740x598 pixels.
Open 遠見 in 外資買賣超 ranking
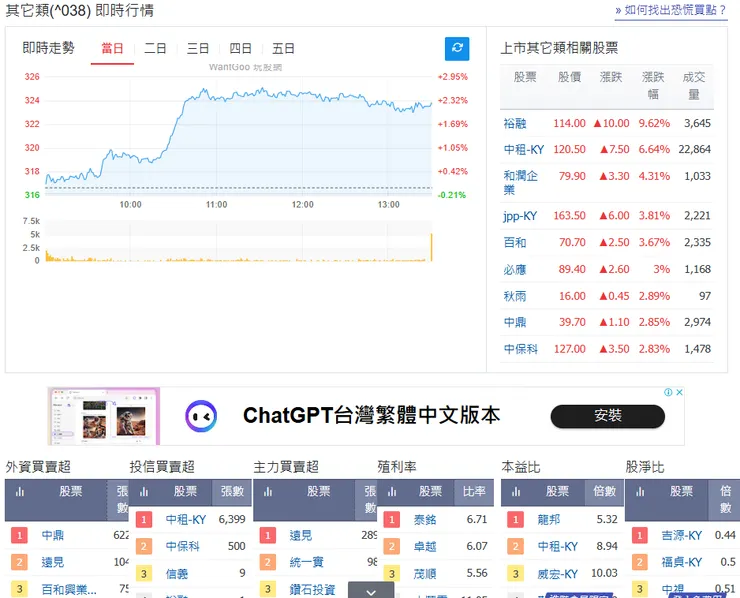[x=52, y=563]
